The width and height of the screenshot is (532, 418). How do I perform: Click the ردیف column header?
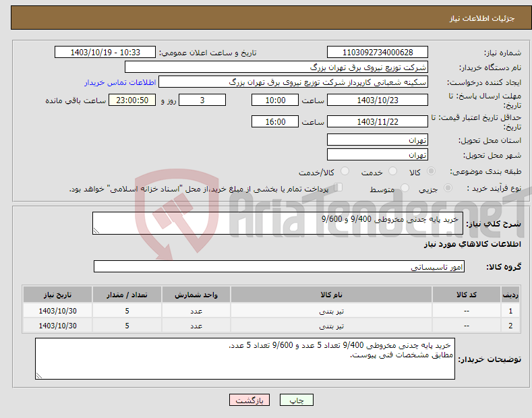point(510,295)
